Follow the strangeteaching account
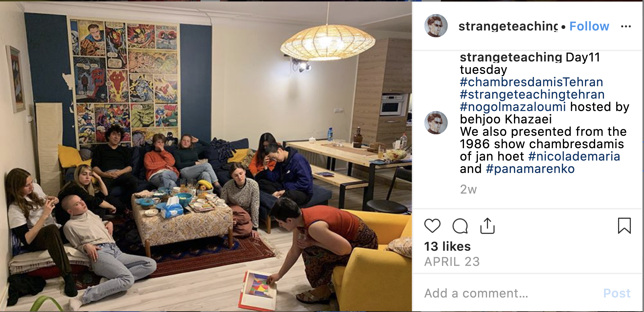Image resolution: width=644 pixels, height=312 pixels. tap(589, 26)
